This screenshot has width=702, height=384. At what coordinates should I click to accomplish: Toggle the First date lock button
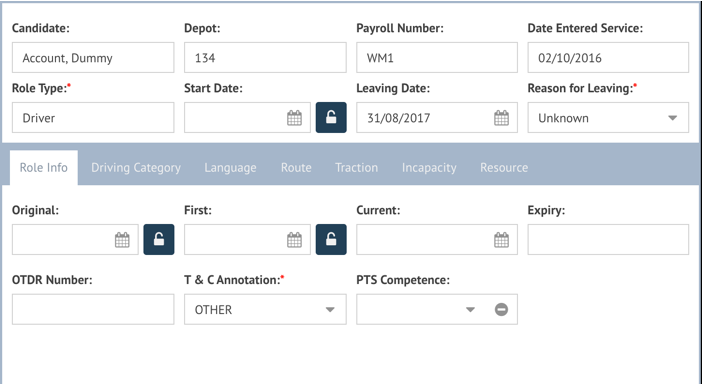click(331, 239)
